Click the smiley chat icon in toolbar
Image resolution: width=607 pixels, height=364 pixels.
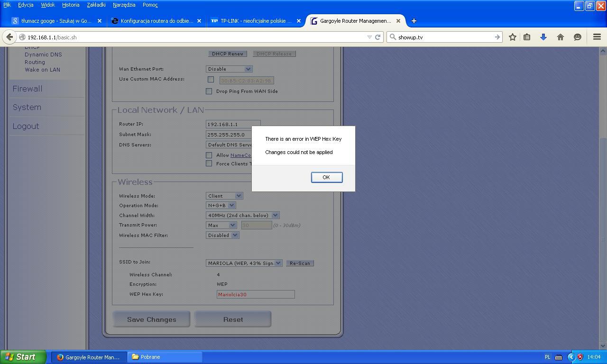tap(578, 37)
